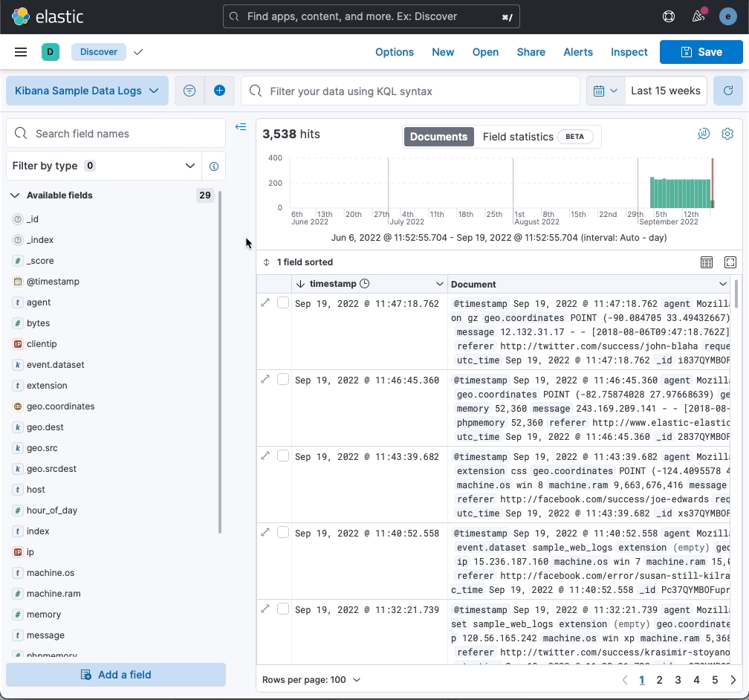Click Add a field button

(x=116, y=675)
